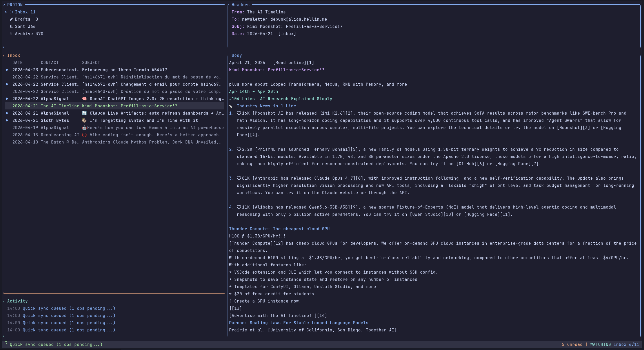The height and width of the screenshot is (350, 644).
Task: Select the highlighted Kimi Moonshot email row
Action: (114, 106)
